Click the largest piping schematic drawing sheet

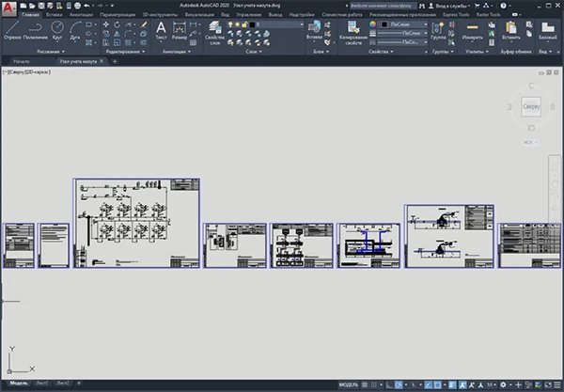(136, 223)
